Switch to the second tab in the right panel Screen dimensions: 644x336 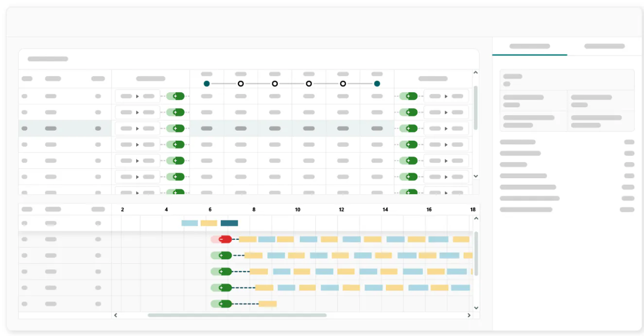tap(605, 47)
